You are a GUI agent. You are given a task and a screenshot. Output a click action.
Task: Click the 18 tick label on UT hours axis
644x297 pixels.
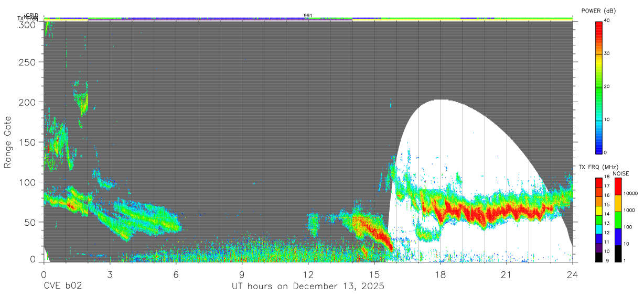coord(441,274)
